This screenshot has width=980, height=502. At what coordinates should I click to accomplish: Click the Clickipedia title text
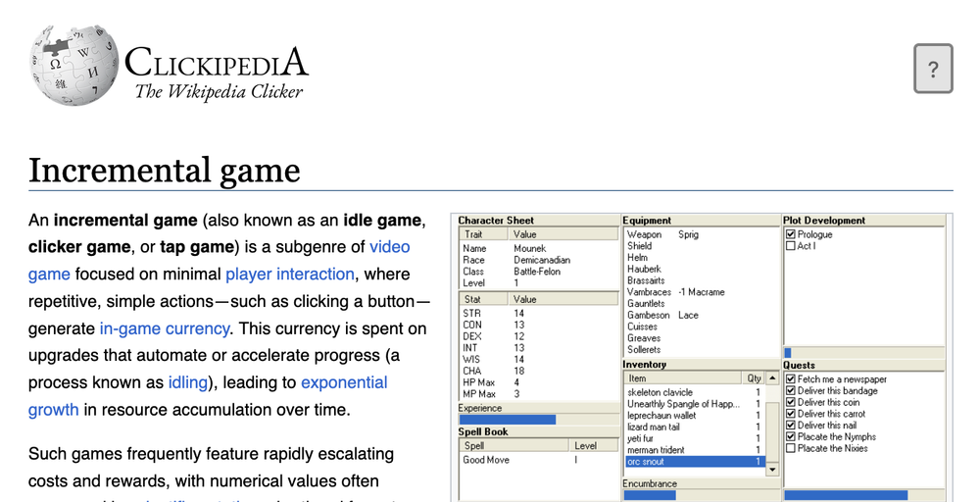[x=217, y=63]
